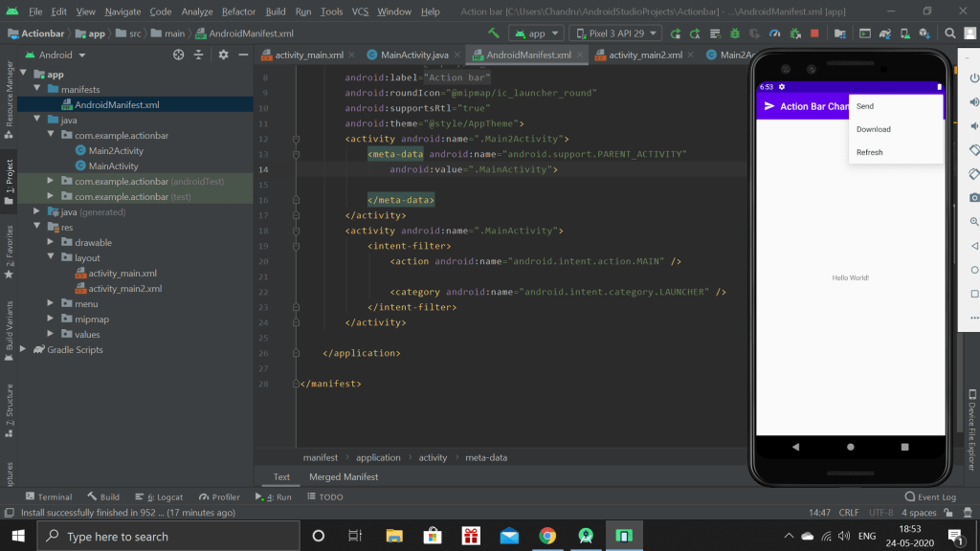Collapse the manifests folder in project tree
This screenshot has width=980, height=551.
(x=37, y=90)
